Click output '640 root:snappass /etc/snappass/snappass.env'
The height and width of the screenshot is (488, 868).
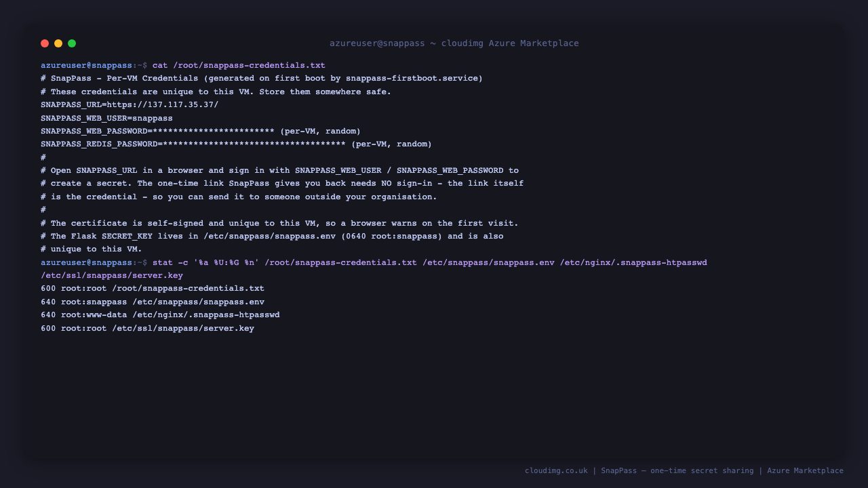(x=153, y=302)
